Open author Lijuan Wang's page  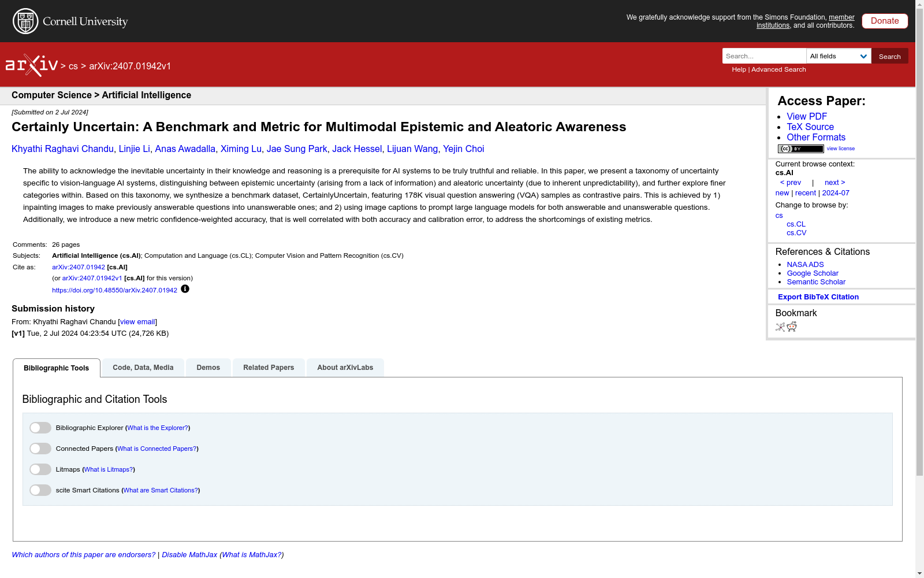pyautogui.click(x=412, y=149)
